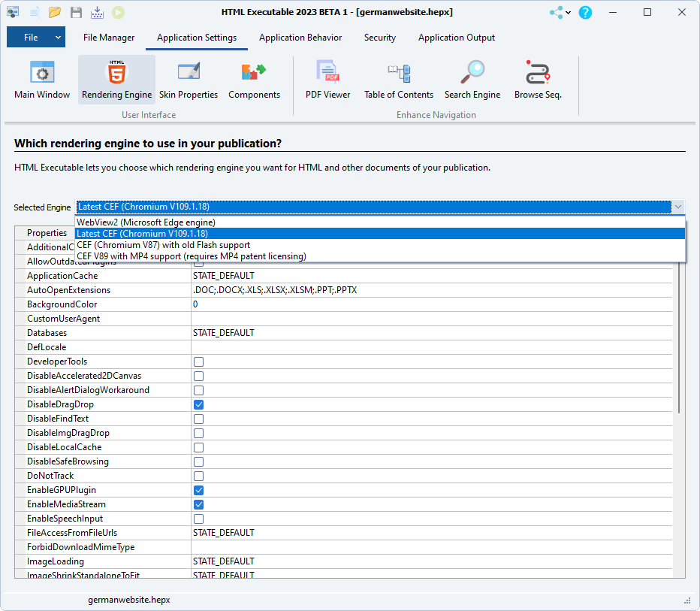700x611 pixels.
Task: Click the Search Engine icon
Action: point(472,79)
